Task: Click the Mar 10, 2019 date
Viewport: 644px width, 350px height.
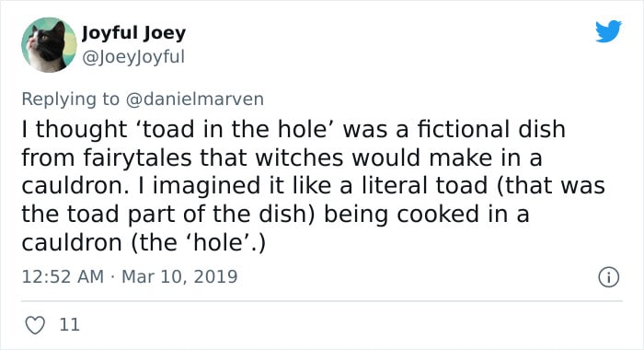Action: [x=179, y=276]
